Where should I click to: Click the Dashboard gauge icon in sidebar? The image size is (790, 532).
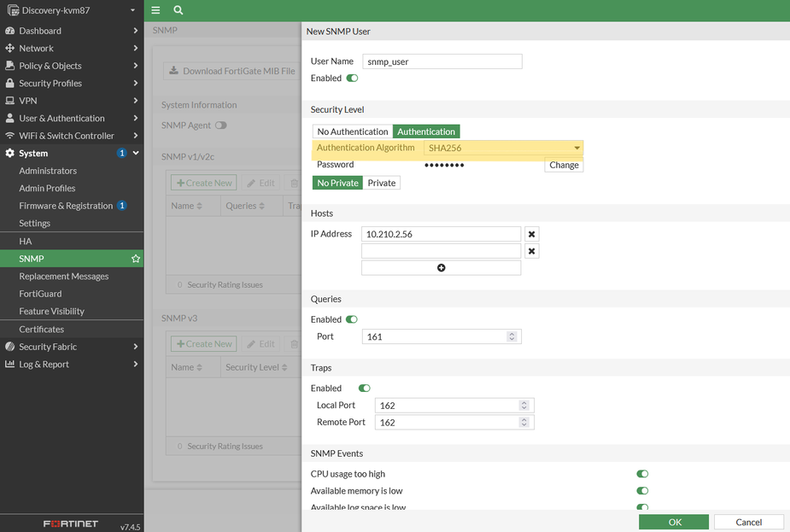tap(10, 31)
